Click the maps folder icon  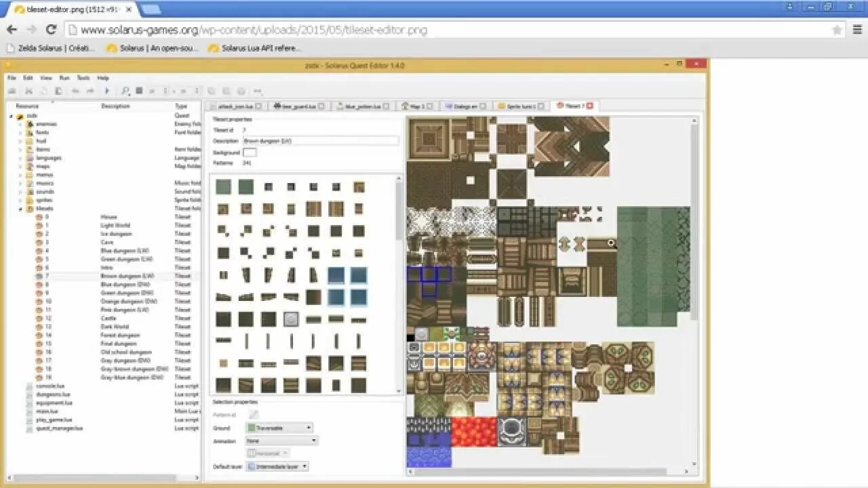(30, 166)
